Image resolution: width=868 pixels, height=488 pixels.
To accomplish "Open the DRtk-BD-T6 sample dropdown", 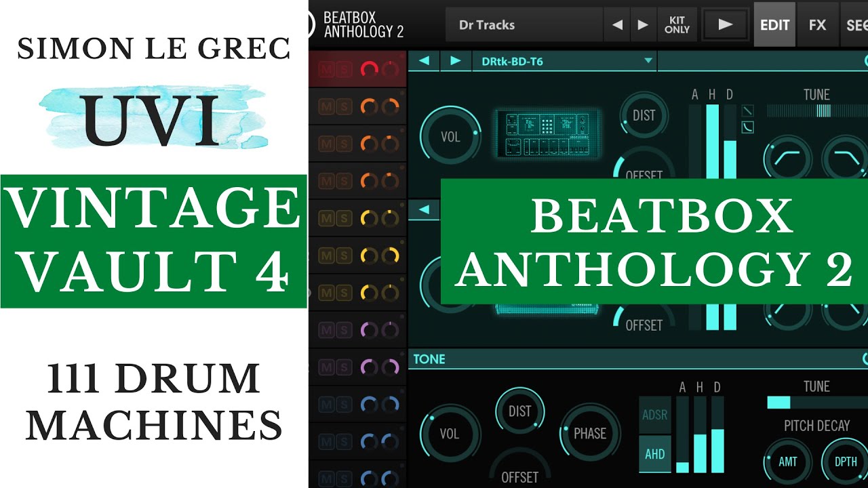I will [564, 61].
